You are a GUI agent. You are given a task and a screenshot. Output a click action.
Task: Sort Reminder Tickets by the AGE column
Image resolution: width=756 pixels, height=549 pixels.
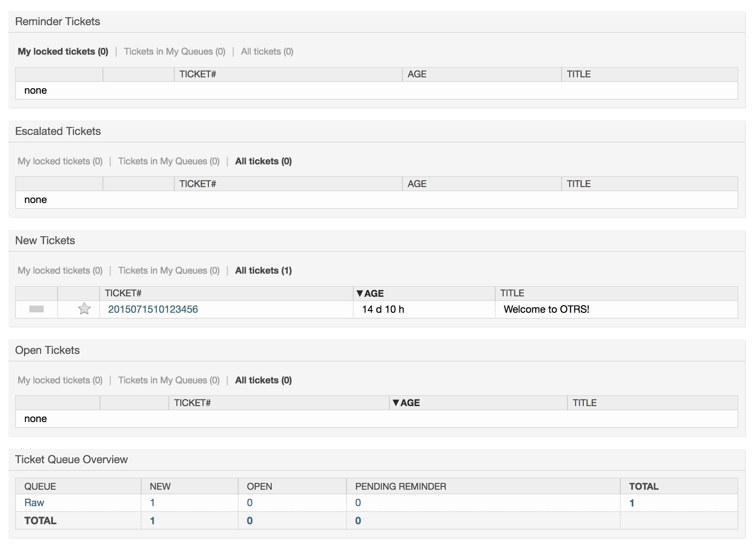tap(417, 74)
